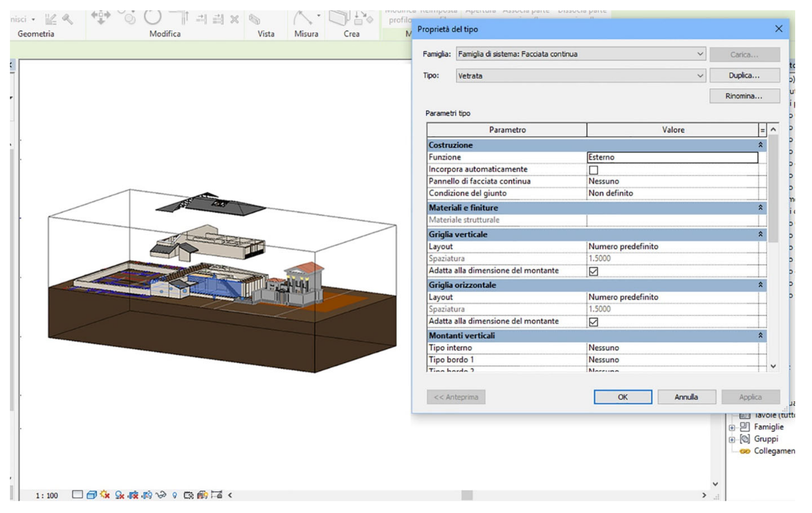This screenshot has width=812, height=513.
Task: Click the Delete X icon in Modifica panel
Action: tap(234, 19)
